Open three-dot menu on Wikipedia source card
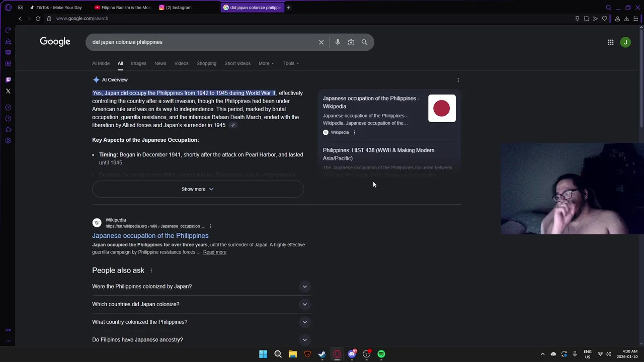This screenshot has width=644, height=362. click(354, 132)
